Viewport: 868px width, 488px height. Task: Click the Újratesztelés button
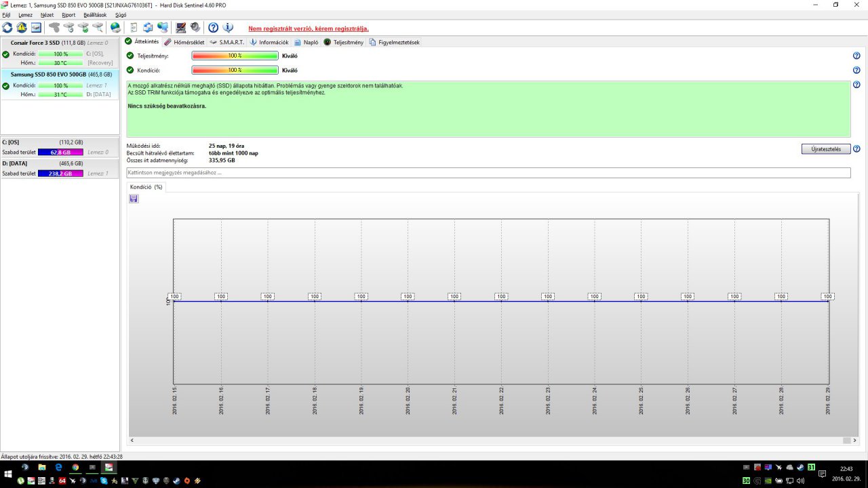(826, 149)
